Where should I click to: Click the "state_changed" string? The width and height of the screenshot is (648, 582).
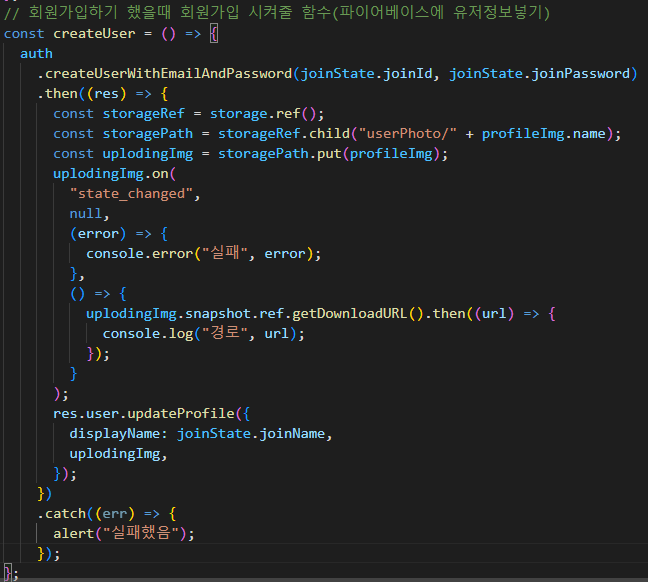[x=131, y=193]
